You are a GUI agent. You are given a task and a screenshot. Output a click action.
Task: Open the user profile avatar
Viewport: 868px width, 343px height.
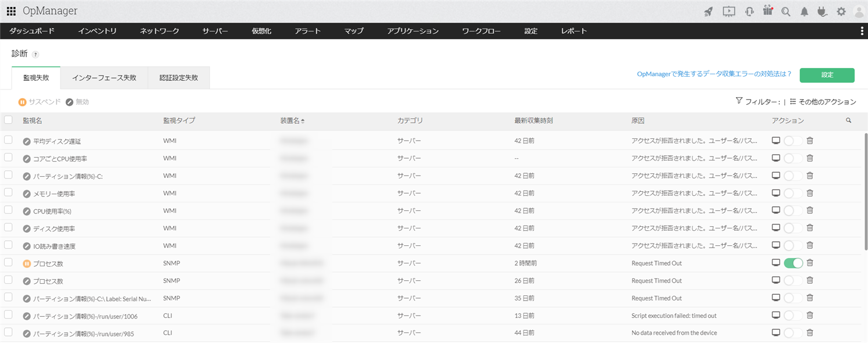(859, 12)
